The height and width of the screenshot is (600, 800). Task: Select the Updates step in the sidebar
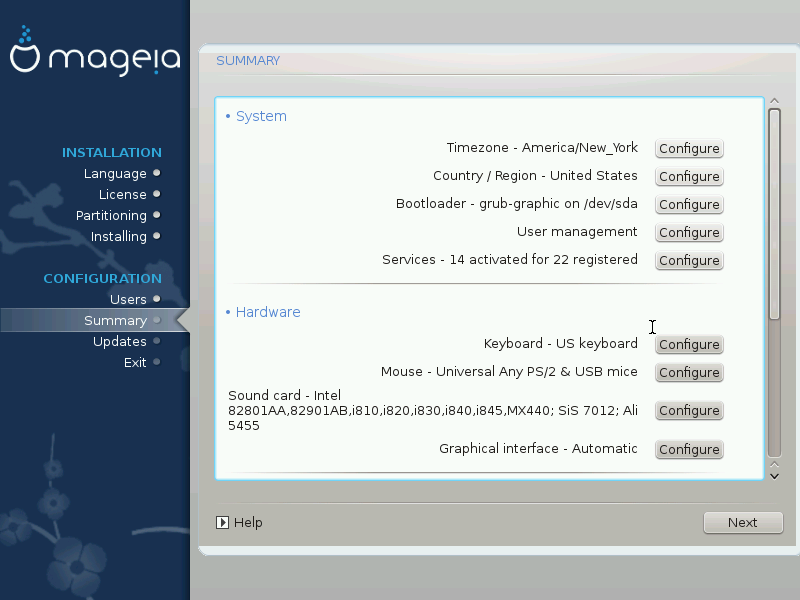[119, 342]
